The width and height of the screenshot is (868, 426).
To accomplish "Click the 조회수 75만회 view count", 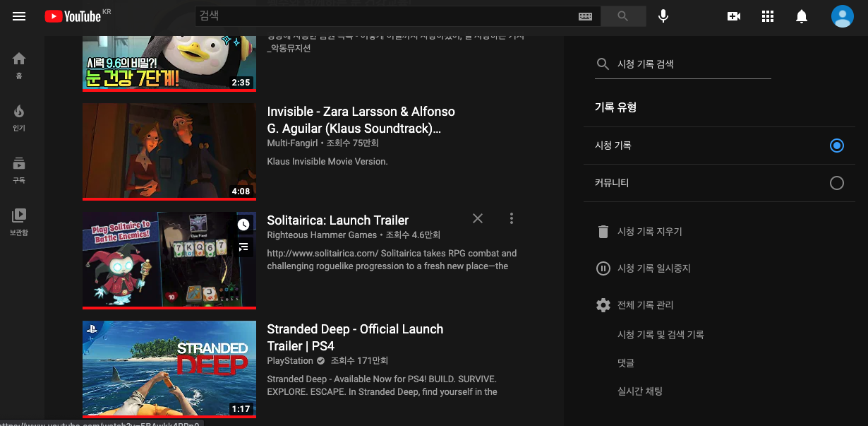I will [351, 143].
